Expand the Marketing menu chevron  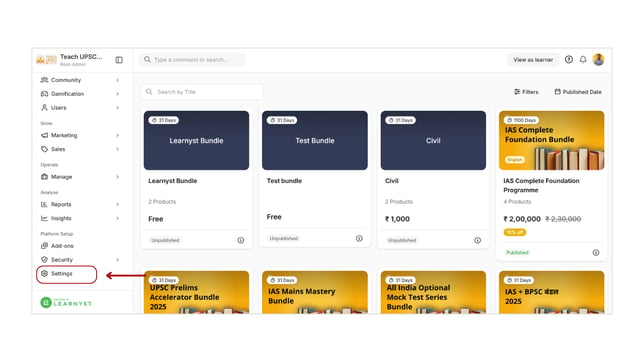117,135
